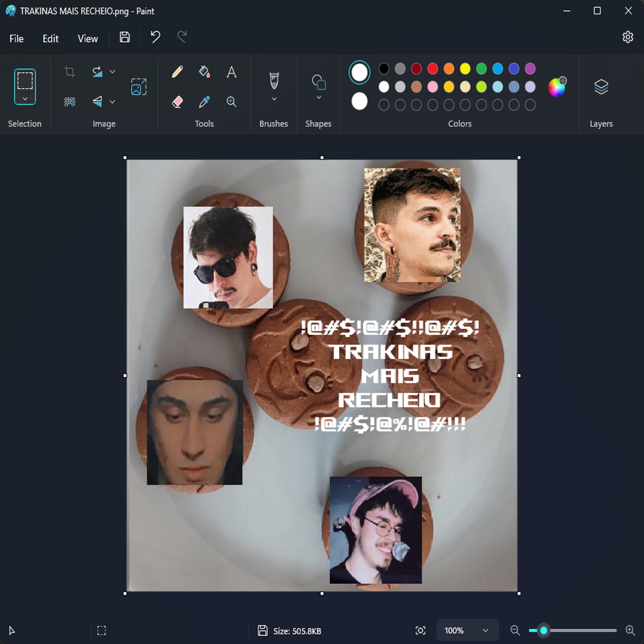The height and width of the screenshot is (644, 644).
Task: Open the Resize and skew icon
Action: (139, 87)
